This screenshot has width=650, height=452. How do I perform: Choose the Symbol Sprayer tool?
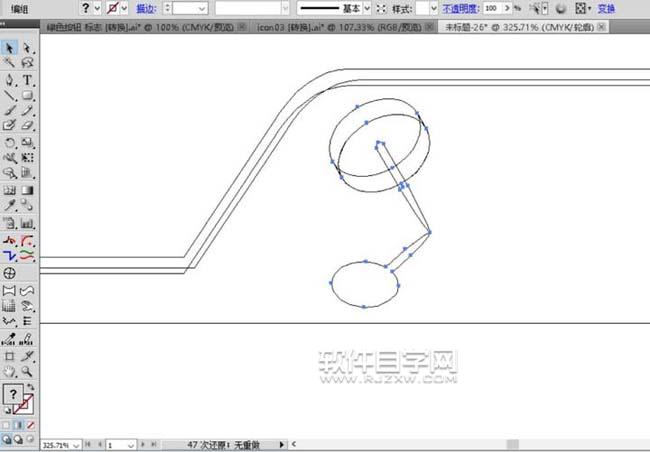click(9, 223)
